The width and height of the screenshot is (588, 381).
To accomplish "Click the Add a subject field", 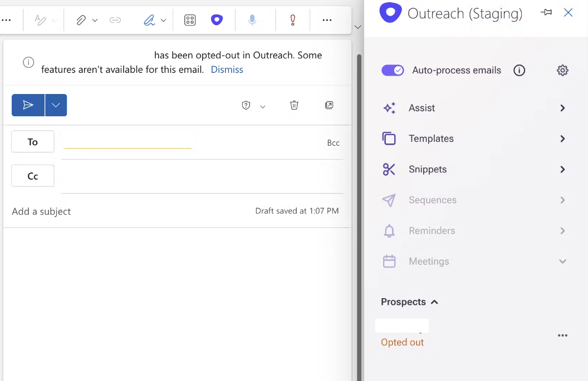I will [41, 211].
